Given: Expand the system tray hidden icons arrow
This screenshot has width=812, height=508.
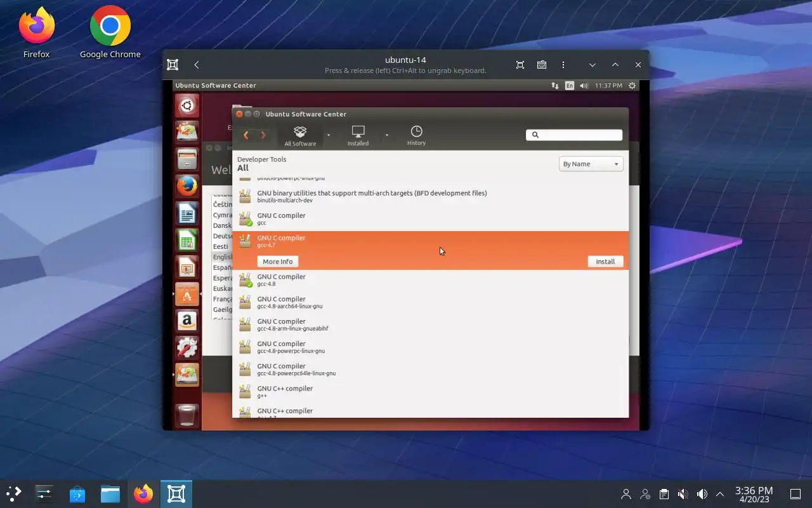Looking at the screenshot, I should point(720,494).
